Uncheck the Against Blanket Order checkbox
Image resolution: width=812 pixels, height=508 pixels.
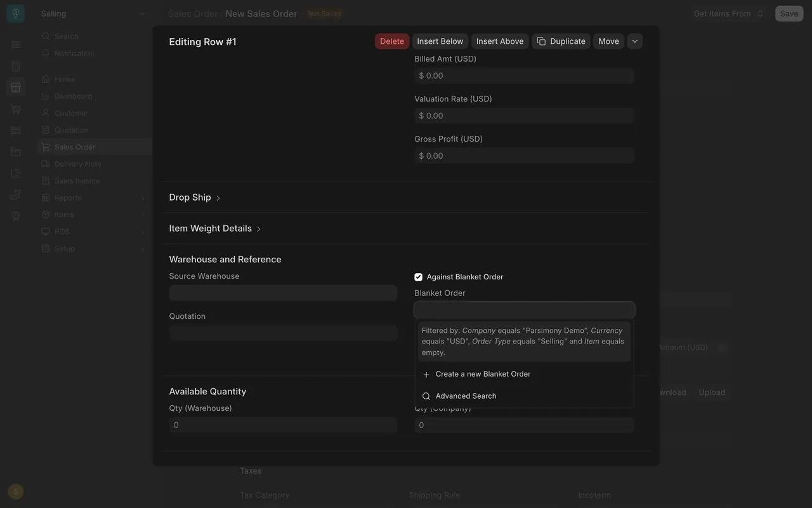(418, 277)
